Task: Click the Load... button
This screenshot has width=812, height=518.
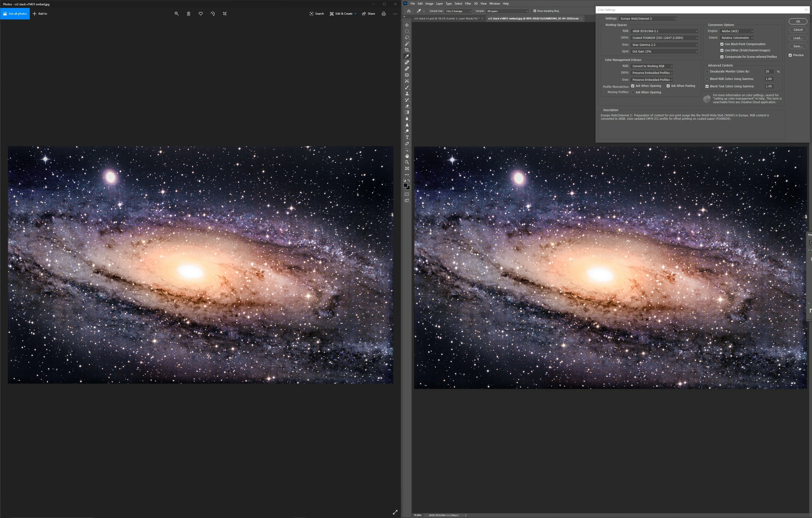Action: [x=798, y=38]
